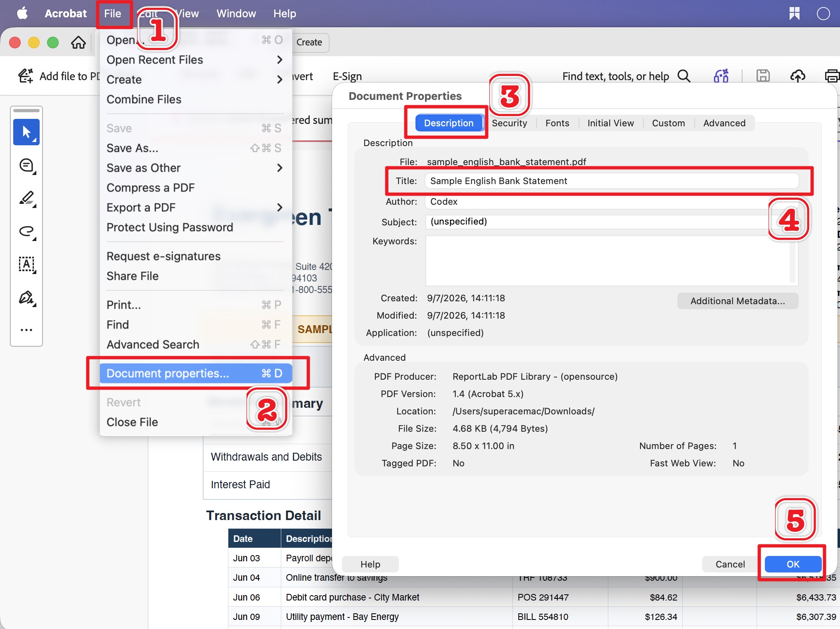Click the 'Withdrawals and Debits' row
Screen dimensions: 840x629
[268, 457]
